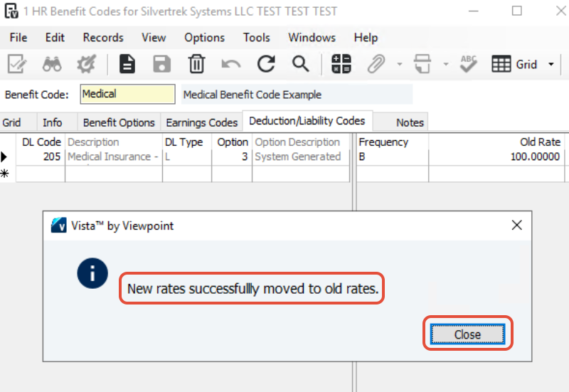Click the blue info icon in dialog
Screen dimensions: 569x392
[92, 273]
